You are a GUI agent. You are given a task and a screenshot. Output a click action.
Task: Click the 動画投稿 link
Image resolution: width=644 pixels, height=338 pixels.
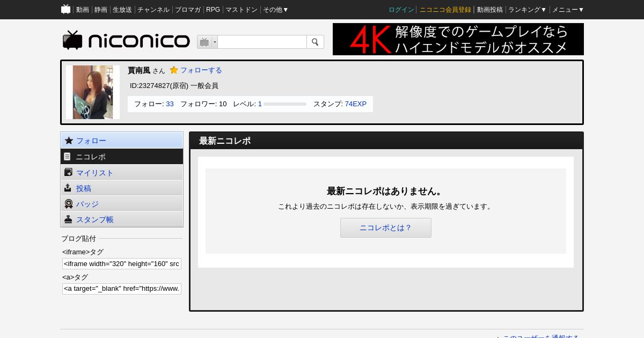(x=490, y=10)
